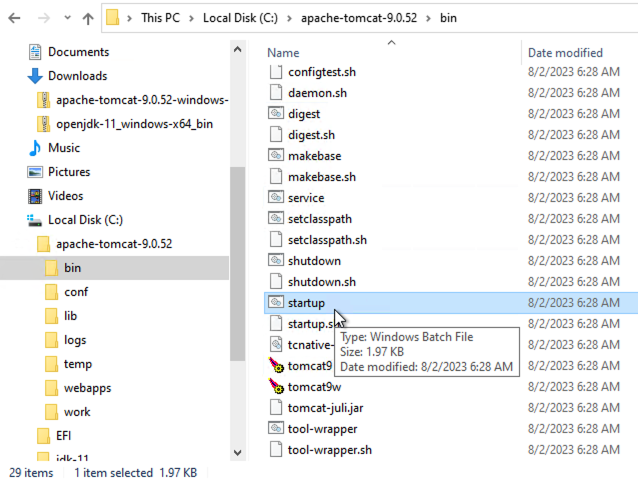Click the tomcat9w application feather icon
638x490 pixels.
point(276,386)
